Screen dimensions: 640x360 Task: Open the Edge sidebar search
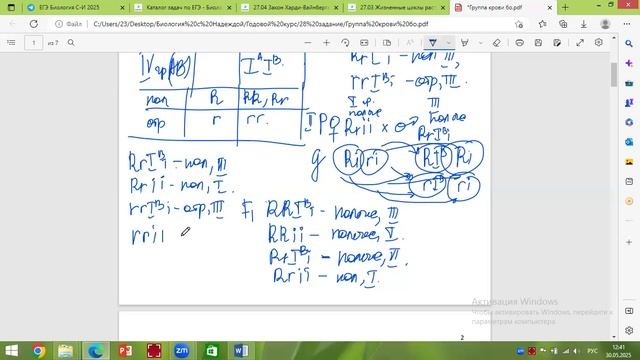pyautogui.click(x=629, y=43)
